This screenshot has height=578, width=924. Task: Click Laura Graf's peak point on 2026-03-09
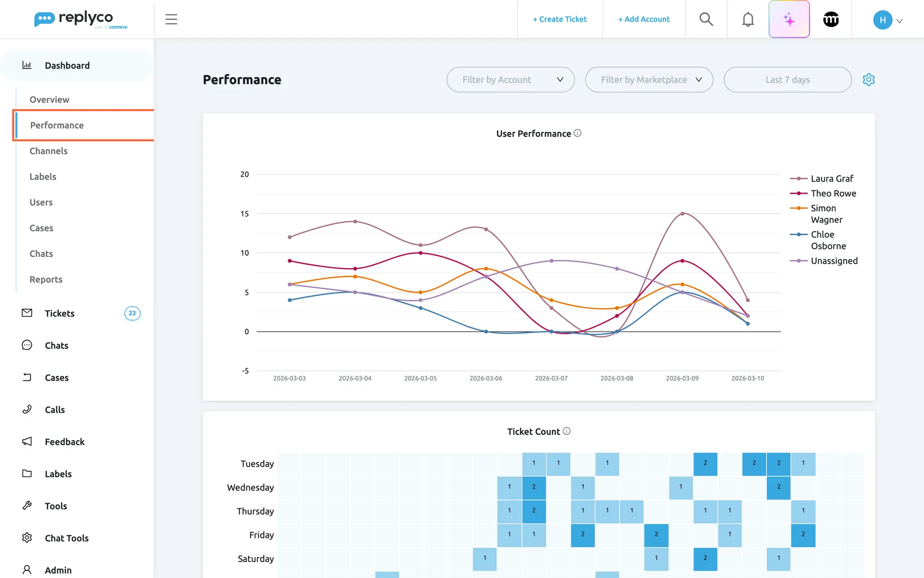[682, 214]
